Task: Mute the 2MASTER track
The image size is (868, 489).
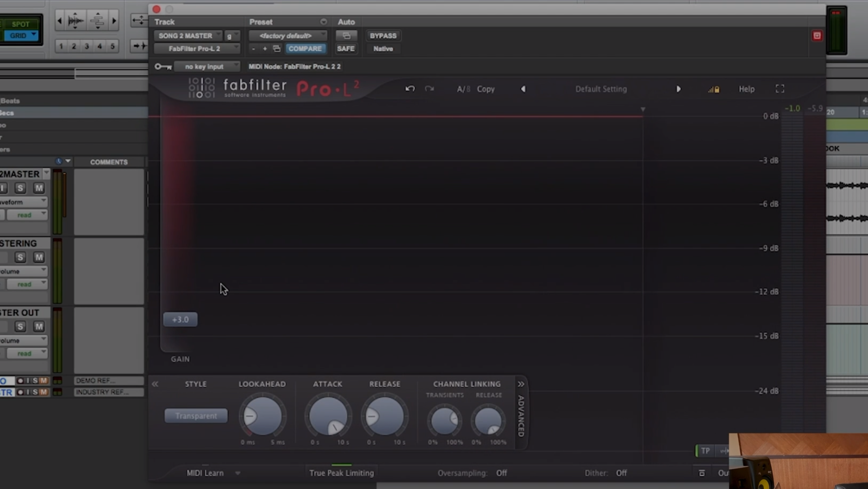Action: [39, 188]
